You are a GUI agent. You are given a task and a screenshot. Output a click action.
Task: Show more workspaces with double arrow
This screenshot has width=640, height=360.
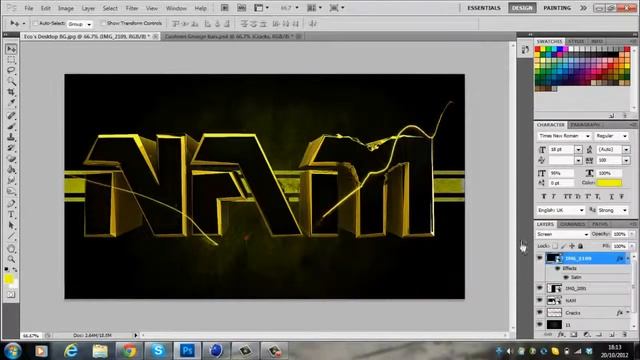583,8
